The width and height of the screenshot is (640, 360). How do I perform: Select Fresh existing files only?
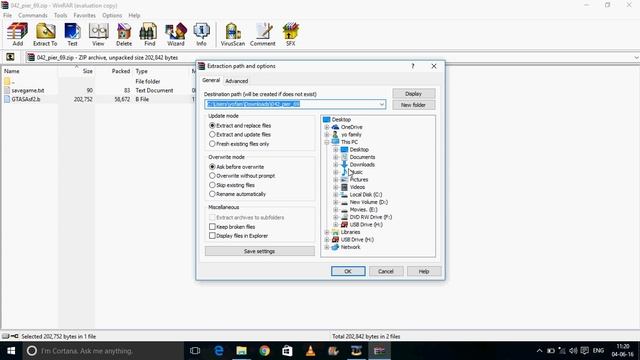[x=212, y=144]
